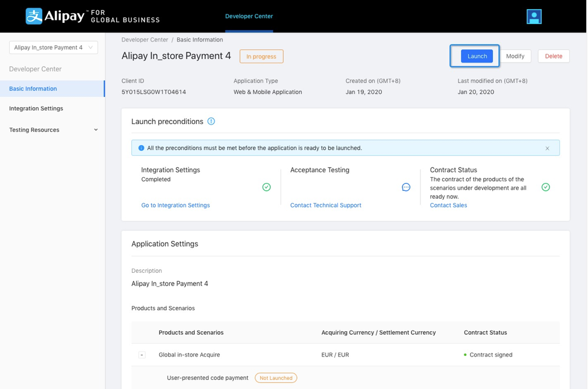Dismiss the preconditions info banner
This screenshot has width=588, height=389.
tap(547, 148)
